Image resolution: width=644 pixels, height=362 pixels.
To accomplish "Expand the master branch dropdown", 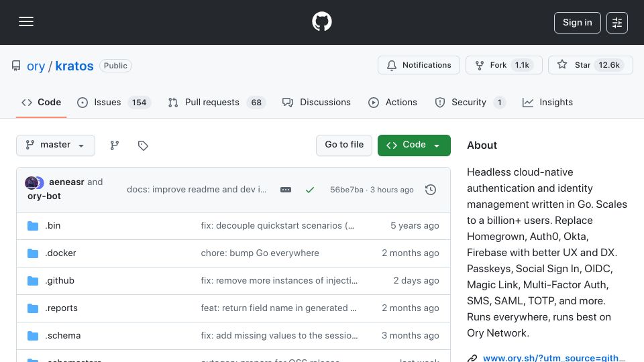I will click(56, 145).
